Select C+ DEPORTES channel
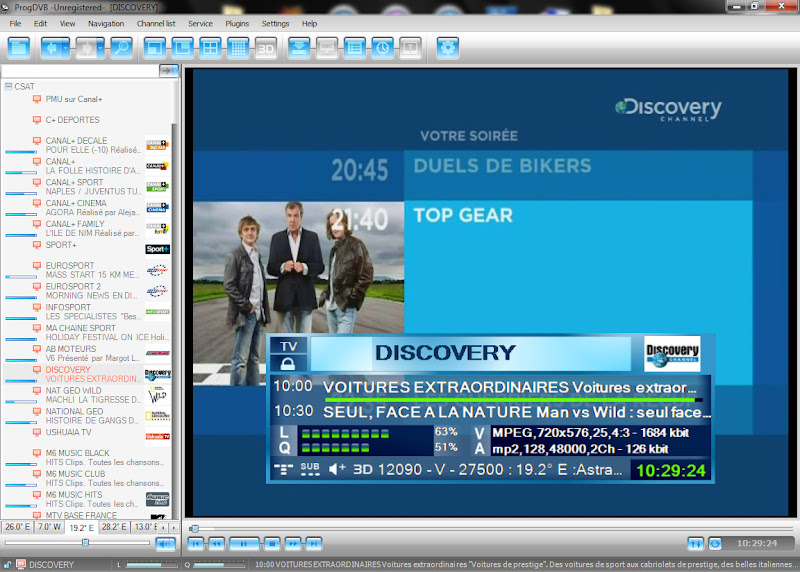 (72, 120)
